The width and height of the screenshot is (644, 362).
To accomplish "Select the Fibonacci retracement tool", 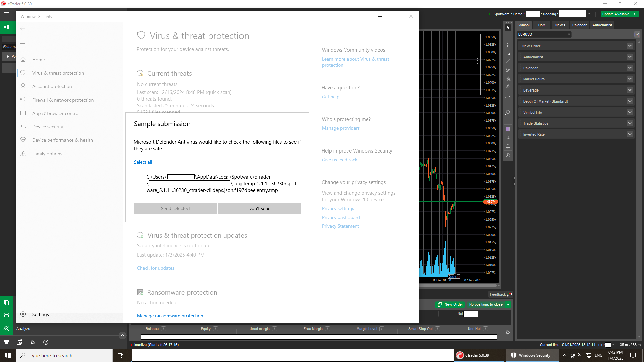I will click(x=508, y=95).
